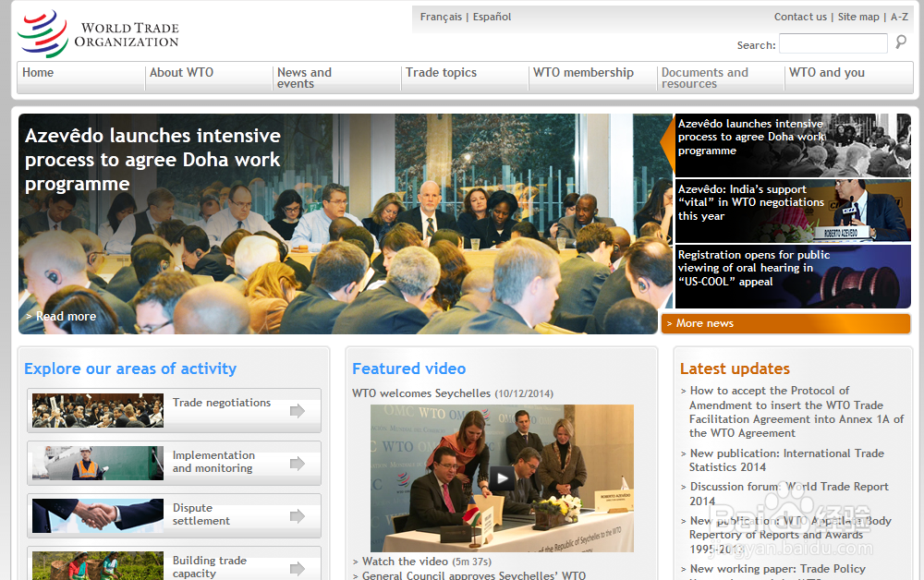The height and width of the screenshot is (580, 924).
Task: Click Building trade capacity thumbnail image
Action: click(98, 566)
